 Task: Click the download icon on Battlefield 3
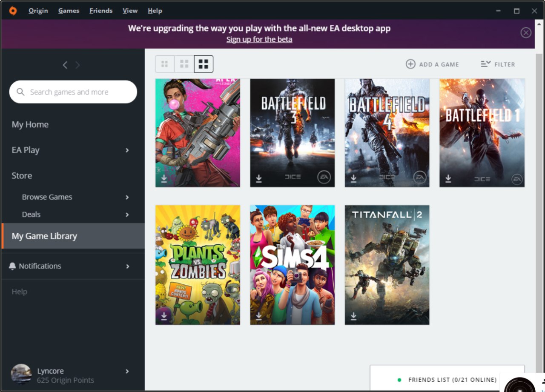point(259,179)
